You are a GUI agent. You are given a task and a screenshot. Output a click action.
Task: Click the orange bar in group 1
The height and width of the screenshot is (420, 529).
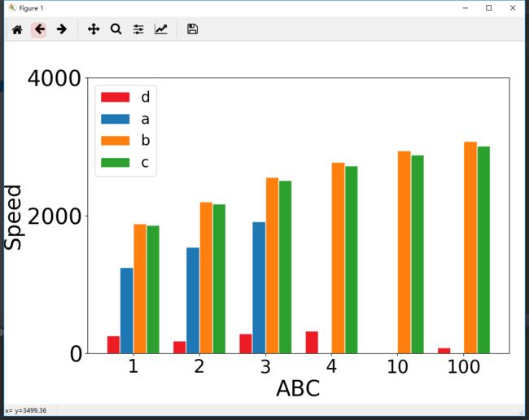pyautogui.click(x=140, y=289)
